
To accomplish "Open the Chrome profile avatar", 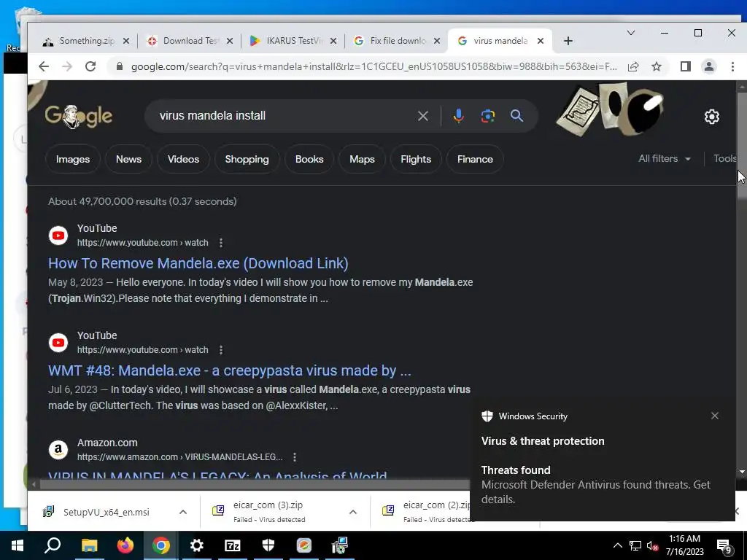I will coord(709,66).
